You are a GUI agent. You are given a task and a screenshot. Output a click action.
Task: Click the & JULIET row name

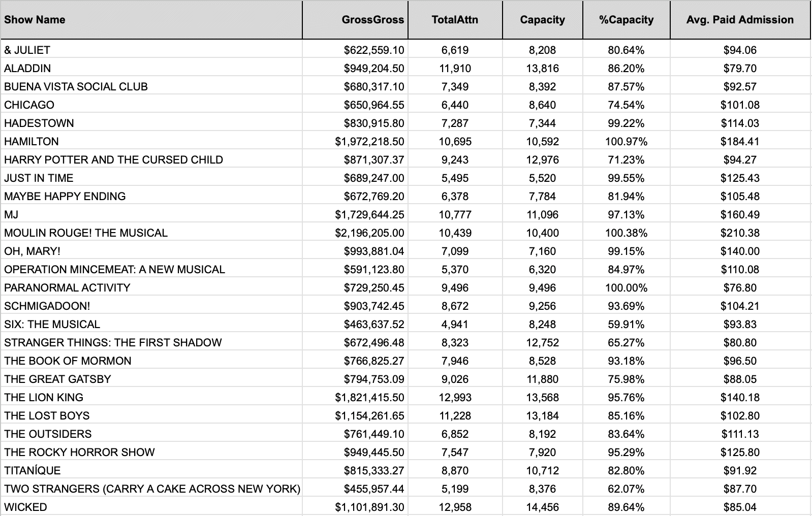click(x=151, y=50)
